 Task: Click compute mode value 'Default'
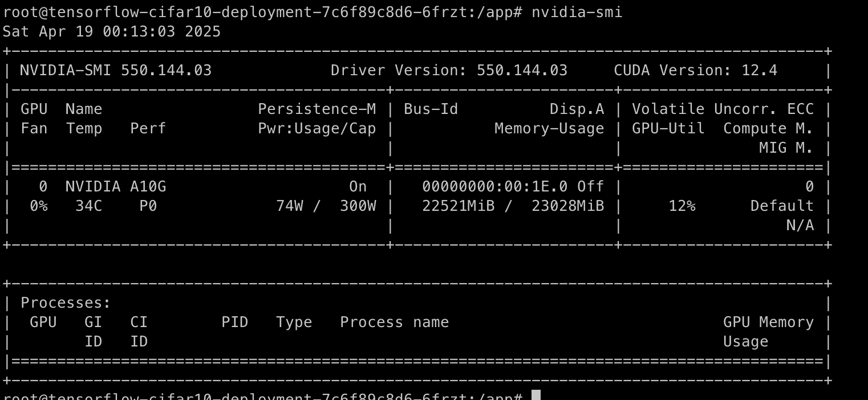pyautogui.click(x=782, y=206)
